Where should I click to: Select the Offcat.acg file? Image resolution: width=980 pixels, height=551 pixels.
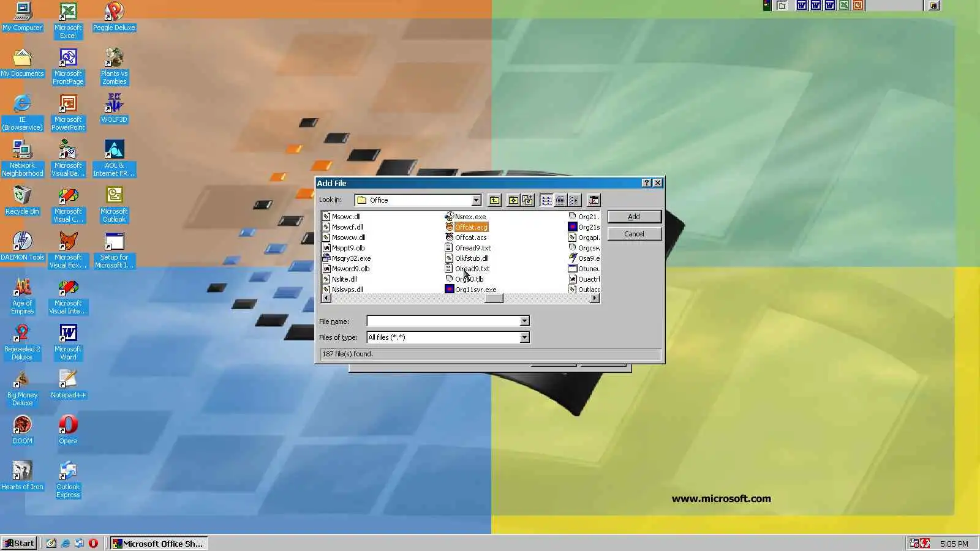[467, 227]
